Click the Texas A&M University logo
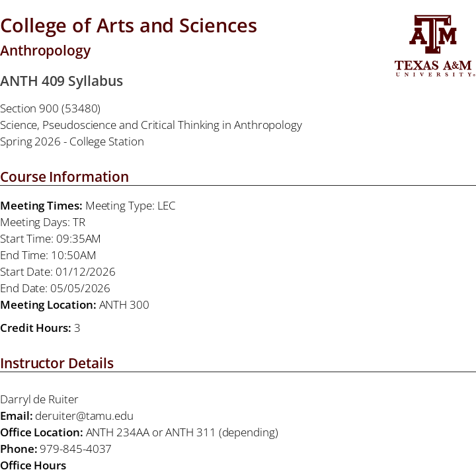The width and height of the screenshot is (476, 476). click(x=434, y=46)
